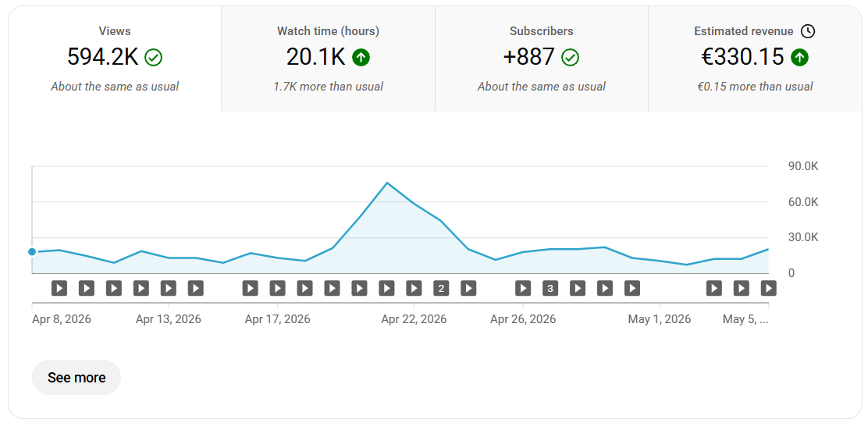868x423 pixels.
Task: Click the first video marker above Apr 8
Action: coord(59,288)
